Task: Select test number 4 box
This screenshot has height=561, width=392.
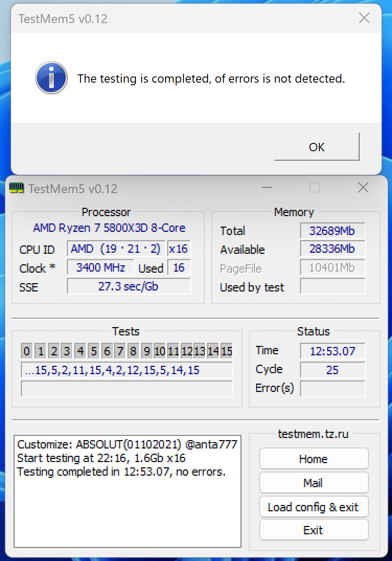Action: click(80, 351)
